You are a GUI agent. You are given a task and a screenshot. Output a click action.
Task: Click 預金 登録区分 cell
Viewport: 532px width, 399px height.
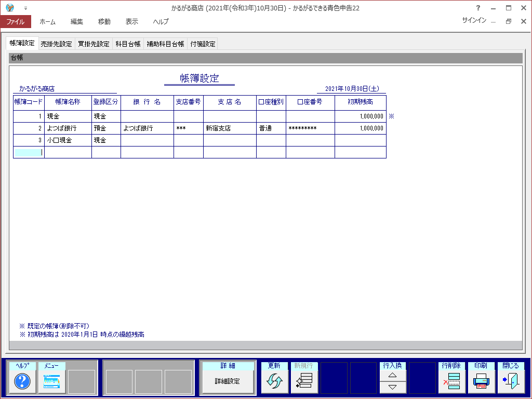[106, 128]
